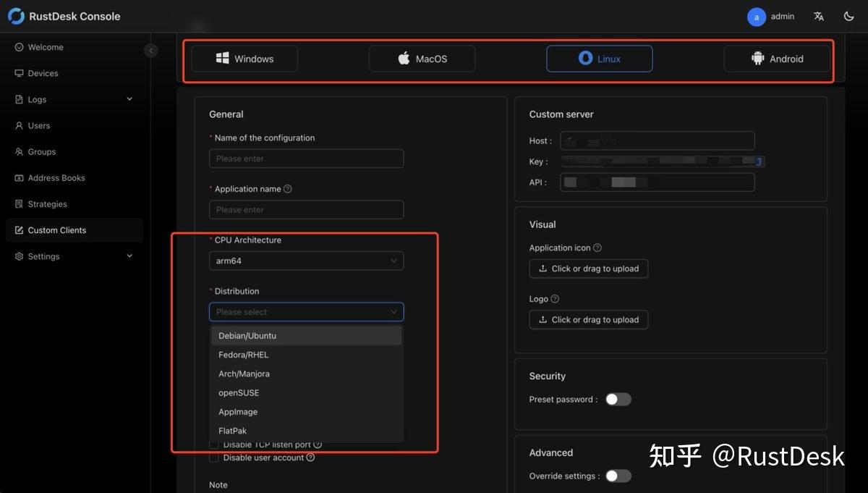
Task: Select the Devices sidebar icon
Action: [18, 72]
